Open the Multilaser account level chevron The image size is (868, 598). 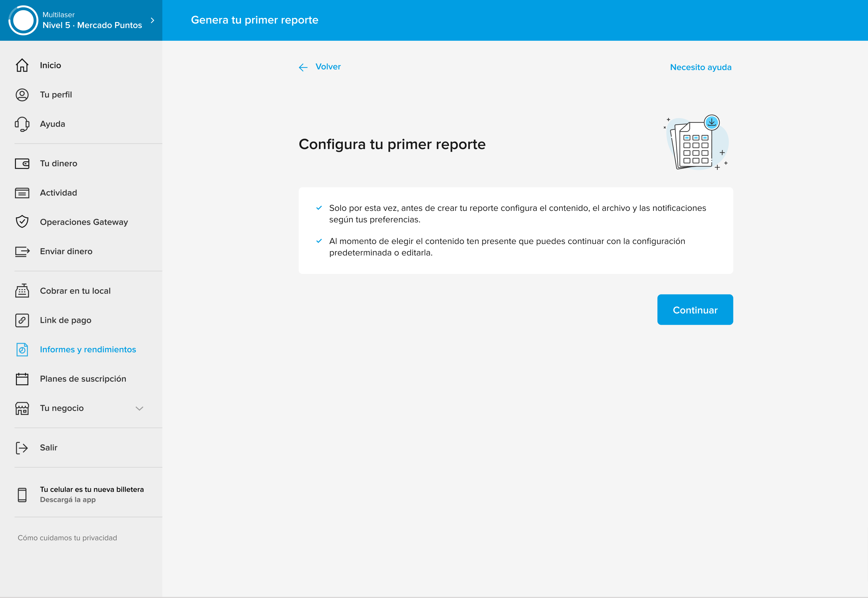152,20
